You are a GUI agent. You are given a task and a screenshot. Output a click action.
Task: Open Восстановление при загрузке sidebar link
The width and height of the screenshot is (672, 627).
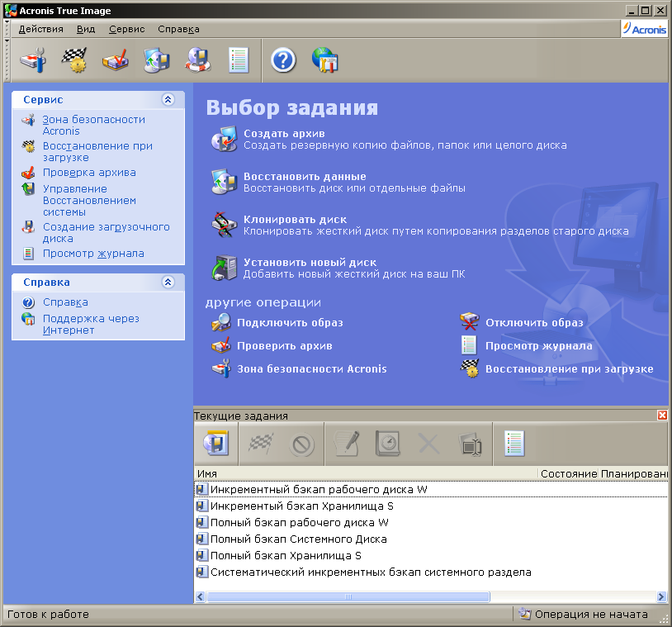click(97, 152)
